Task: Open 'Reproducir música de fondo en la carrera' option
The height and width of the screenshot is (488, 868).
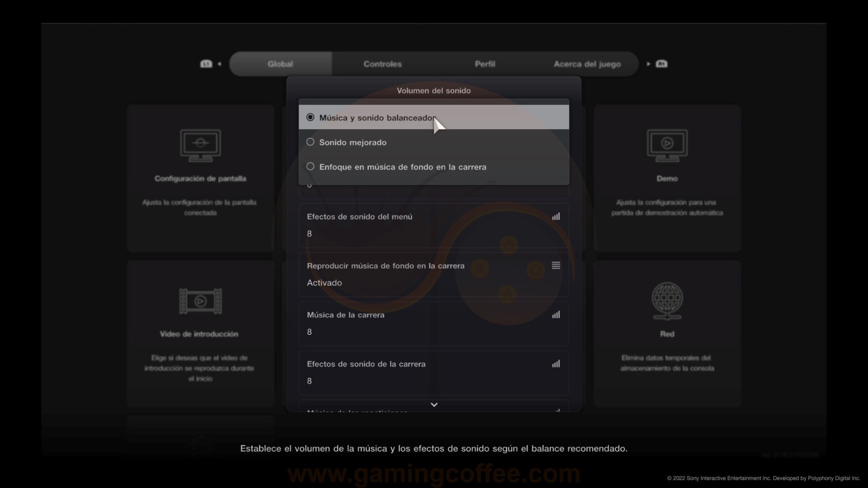Action: (x=434, y=275)
